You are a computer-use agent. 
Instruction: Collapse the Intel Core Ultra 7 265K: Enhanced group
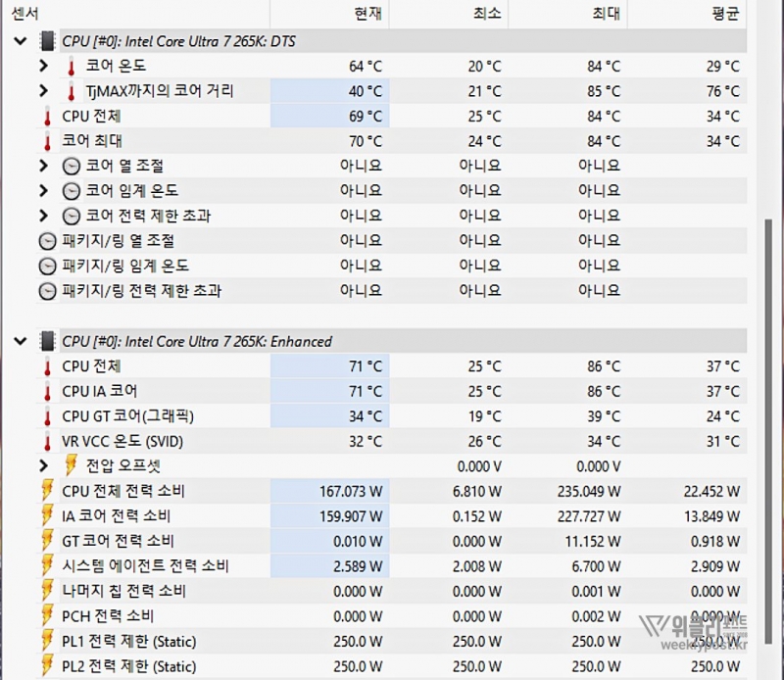(x=22, y=341)
